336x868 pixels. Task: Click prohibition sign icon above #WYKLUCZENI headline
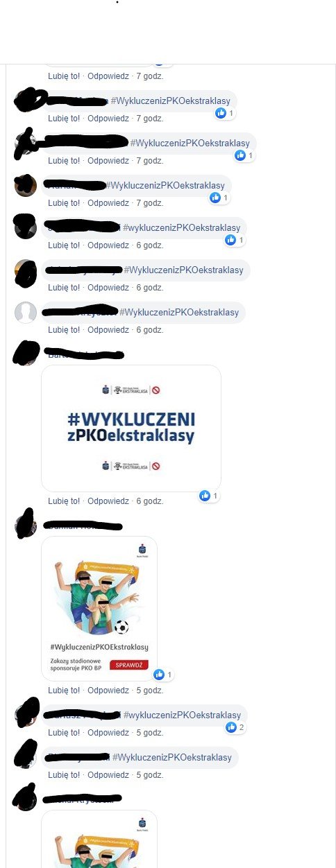[156, 390]
